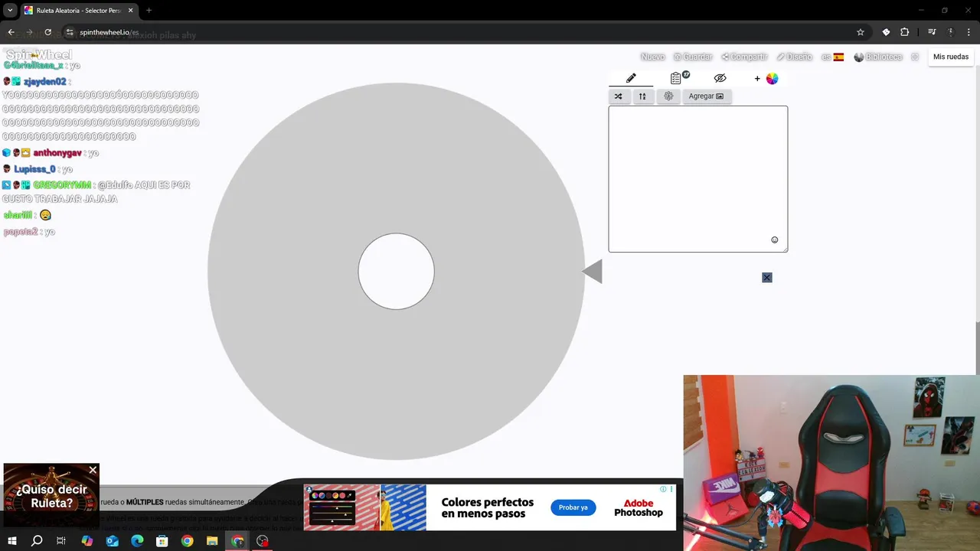Add a new wheel with color-wheel plus icon
980x551 pixels.
tap(766, 78)
